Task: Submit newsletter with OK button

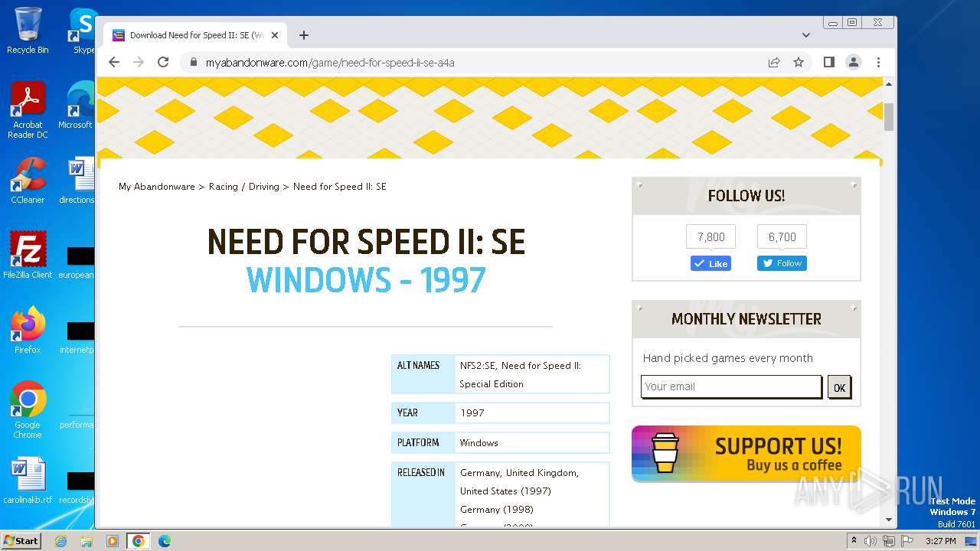Action: pyautogui.click(x=839, y=387)
